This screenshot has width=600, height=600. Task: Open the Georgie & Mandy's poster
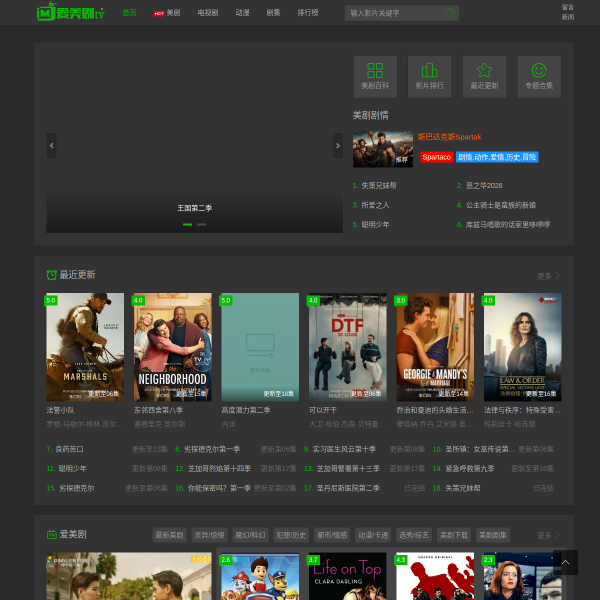click(435, 347)
